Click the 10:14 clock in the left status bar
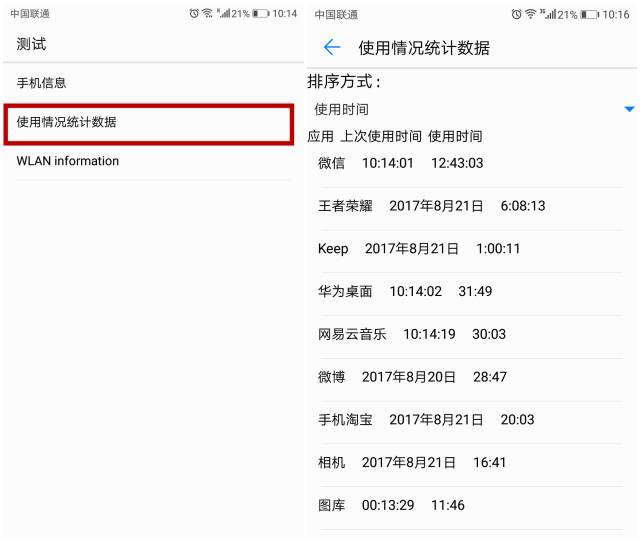This screenshot has height=541, width=640. (284, 13)
